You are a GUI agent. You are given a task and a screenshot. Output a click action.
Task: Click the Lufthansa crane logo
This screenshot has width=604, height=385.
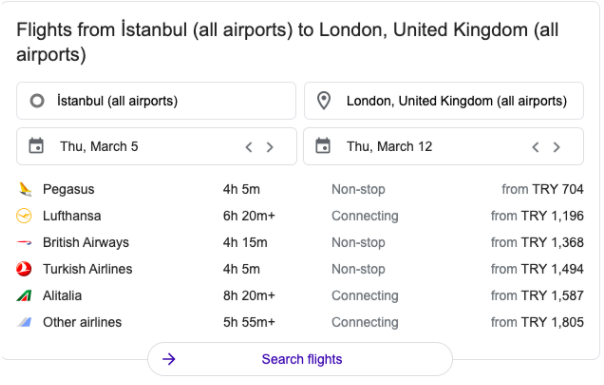(x=24, y=216)
